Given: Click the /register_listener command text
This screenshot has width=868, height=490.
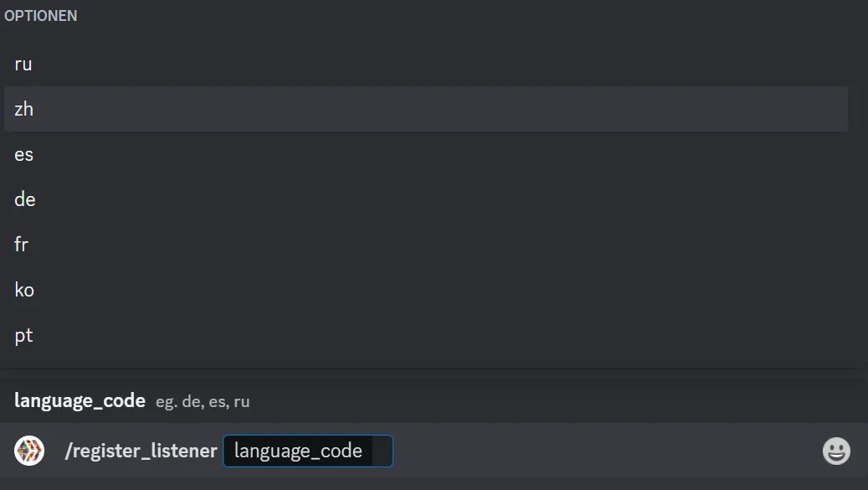Looking at the screenshot, I should coord(141,451).
